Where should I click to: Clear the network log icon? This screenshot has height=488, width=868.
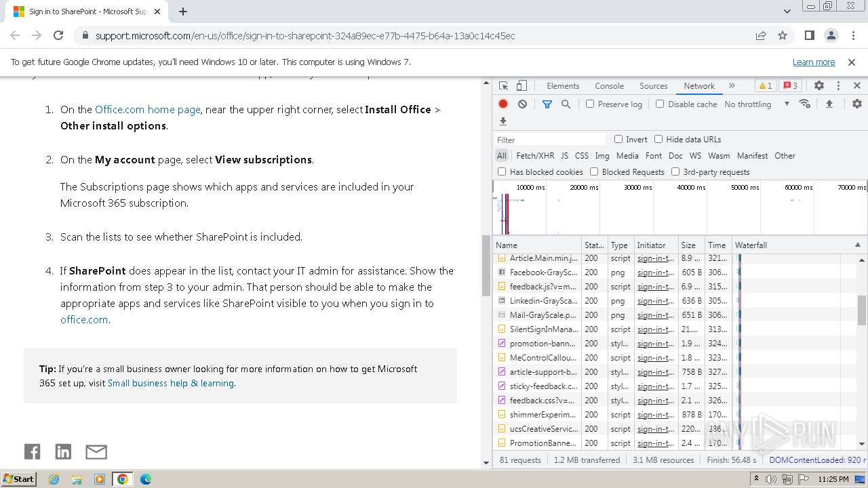click(522, 104)
